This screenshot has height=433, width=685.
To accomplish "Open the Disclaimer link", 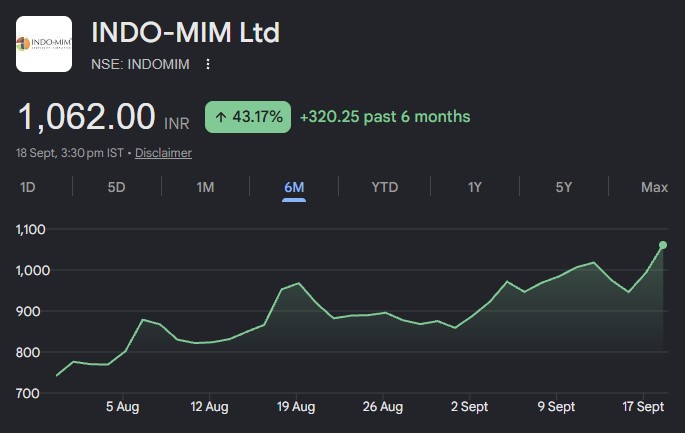I will [x=163, y=153].
